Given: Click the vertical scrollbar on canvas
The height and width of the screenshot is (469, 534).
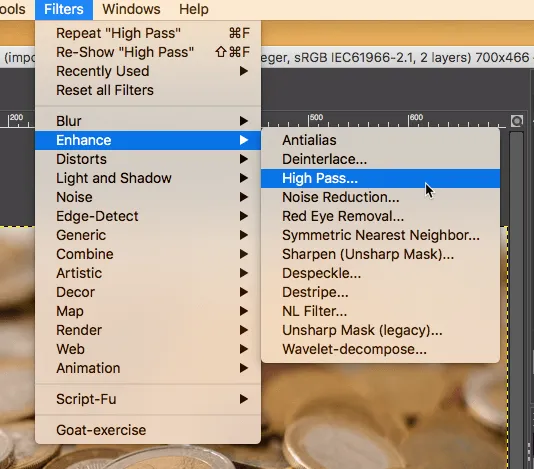Looking at the screenshot, I should [x=516, y=300].
